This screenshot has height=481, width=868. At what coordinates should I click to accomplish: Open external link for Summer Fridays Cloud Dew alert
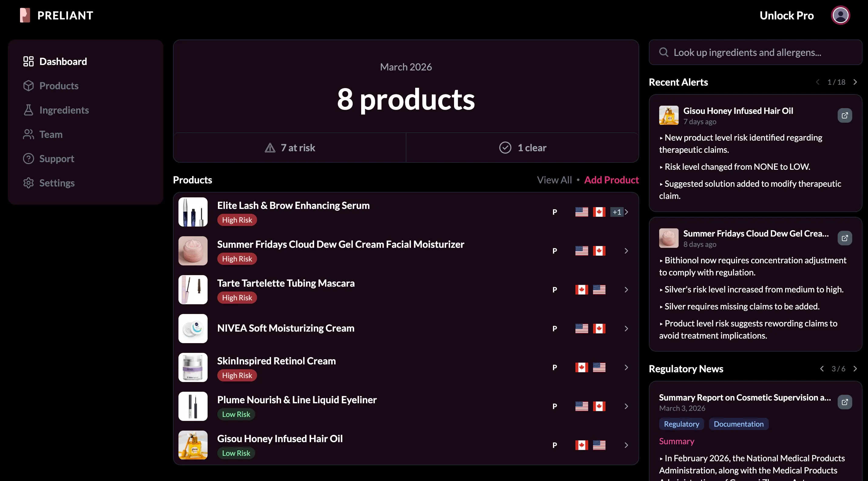pyautogui.click(x=845, y=238)
